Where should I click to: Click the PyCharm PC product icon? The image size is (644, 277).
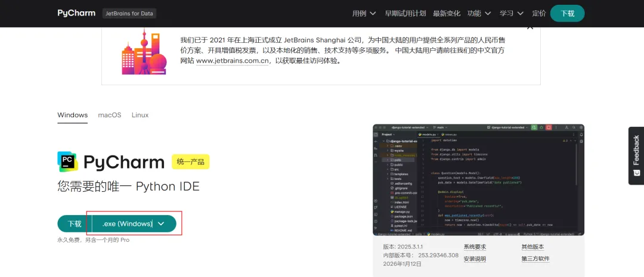click(x=68, y=161)
